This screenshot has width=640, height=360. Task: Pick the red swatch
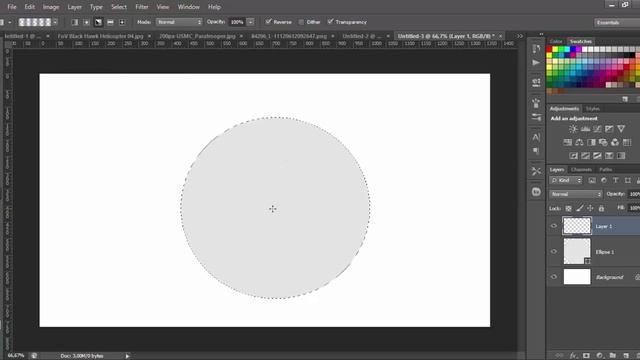pos(549,50)
